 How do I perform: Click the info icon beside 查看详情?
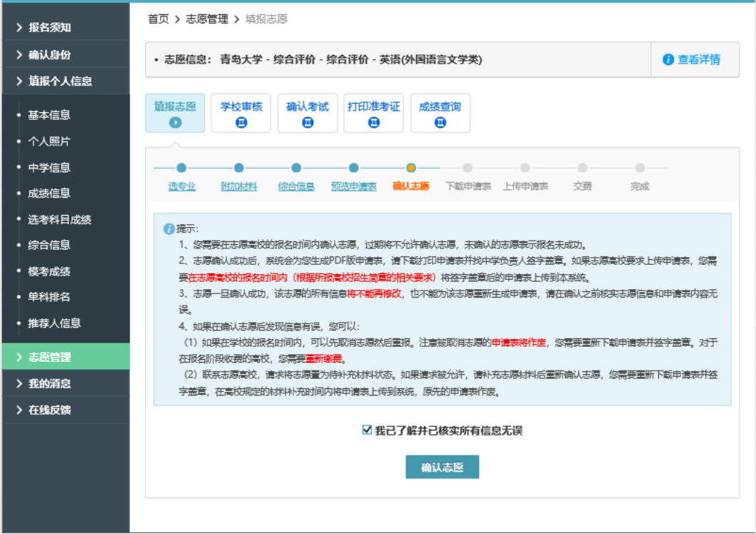click(668, 60)
